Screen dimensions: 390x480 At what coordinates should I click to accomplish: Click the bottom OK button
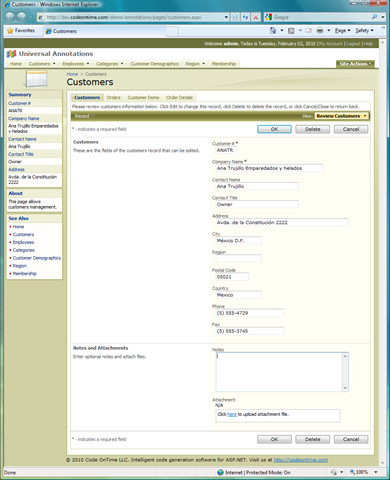click(x=274, y=439)
